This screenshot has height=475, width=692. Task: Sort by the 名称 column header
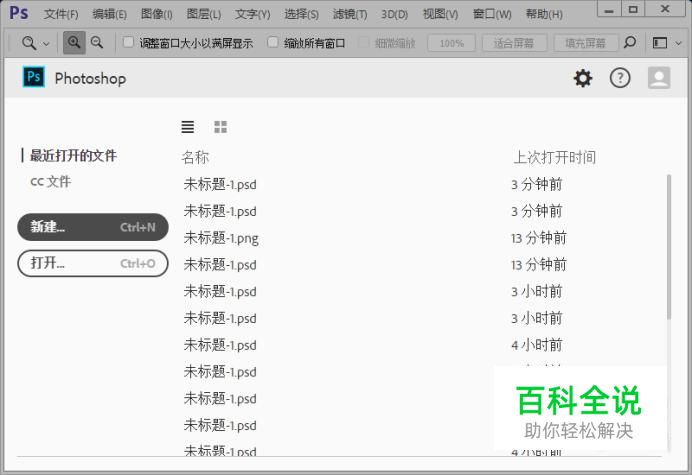pos(195,157)
